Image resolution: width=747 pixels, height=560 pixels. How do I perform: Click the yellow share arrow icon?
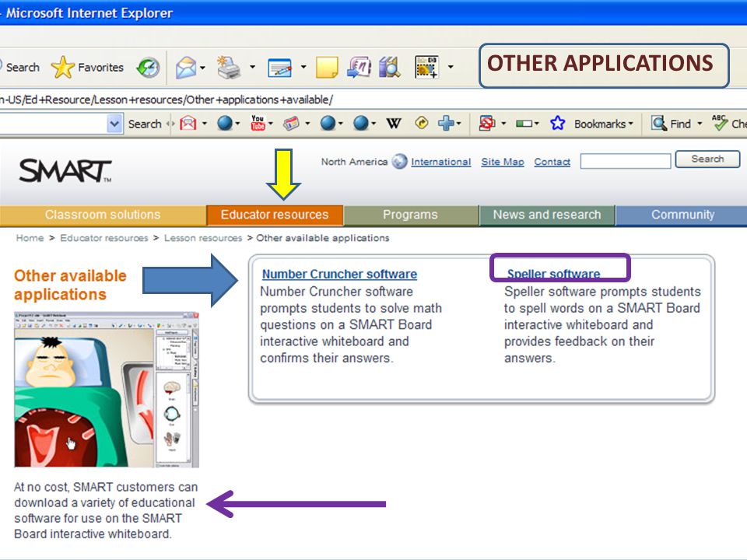(x=422, y=123)
